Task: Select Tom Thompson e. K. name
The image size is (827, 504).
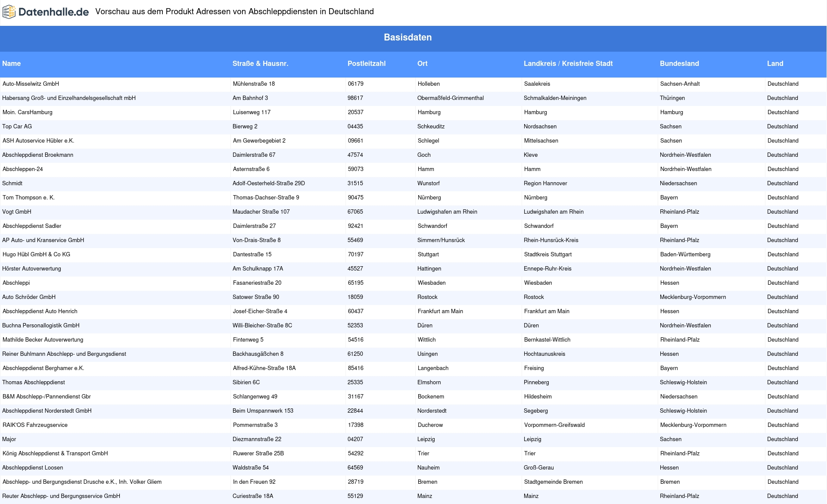Action: click(28, 198)
